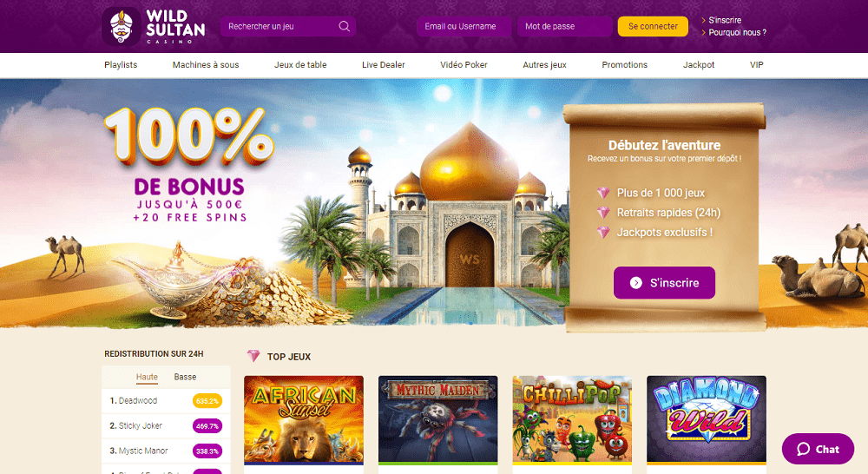Screen dimensions: 868x474
Task: Open the S'inscrire link in header
Action: [725, 20]
